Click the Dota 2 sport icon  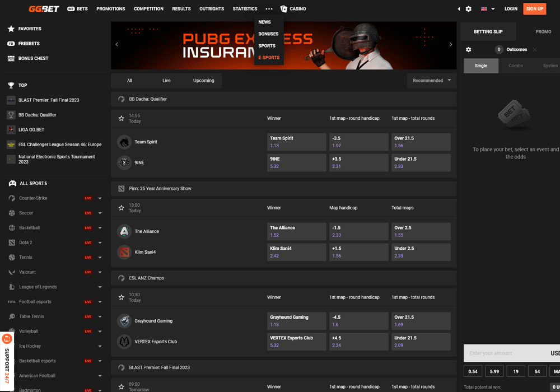(x=12, y=242)
